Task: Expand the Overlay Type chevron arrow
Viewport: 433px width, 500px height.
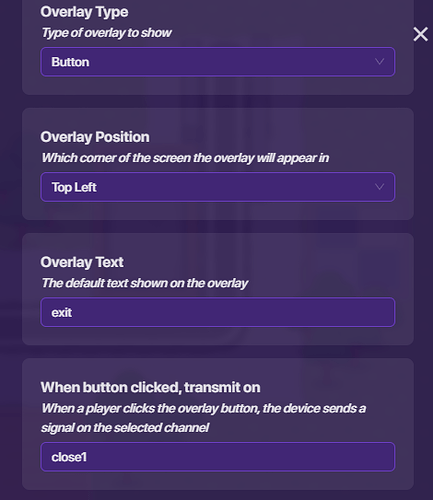Action: pos(379,62)
